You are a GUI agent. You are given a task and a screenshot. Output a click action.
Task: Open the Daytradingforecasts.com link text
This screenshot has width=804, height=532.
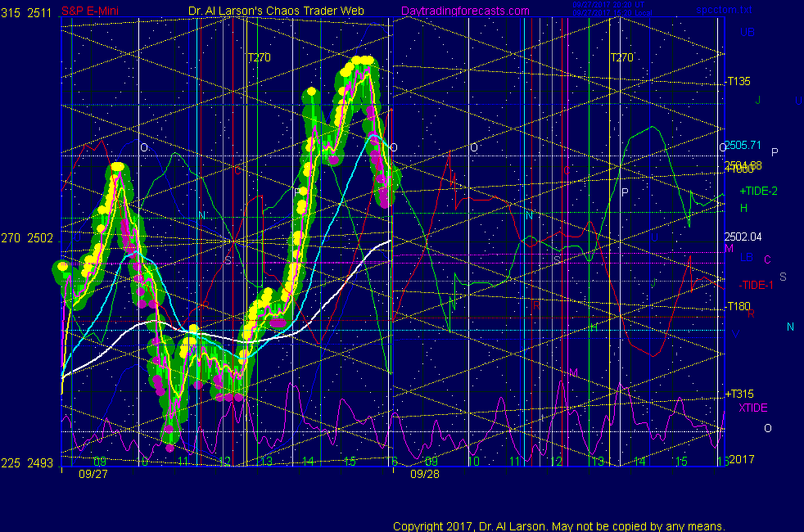click(x=465, y=11)
